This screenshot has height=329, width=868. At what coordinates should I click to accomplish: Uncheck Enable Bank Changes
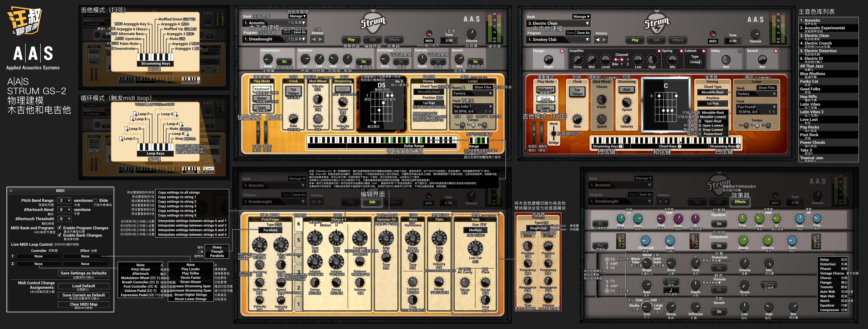(x=59, y=235)
